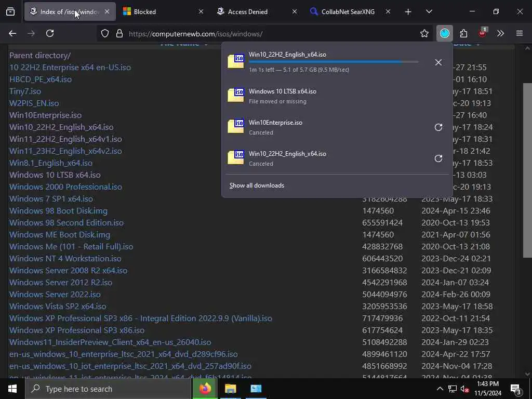List all tabs dropdown arrow
This screenshot has height=399, width=532.
[x=429, y=12]
